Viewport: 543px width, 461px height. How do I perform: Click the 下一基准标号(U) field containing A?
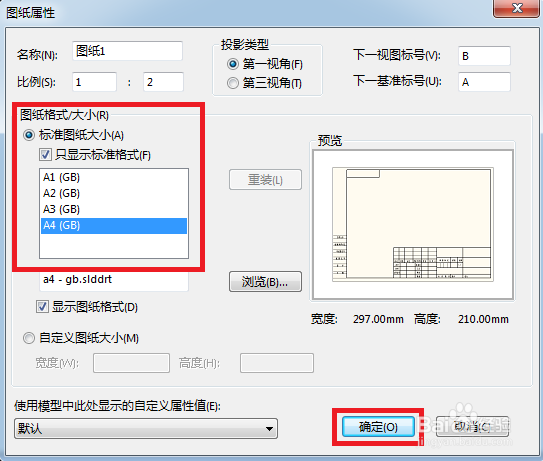click(484, 82)
